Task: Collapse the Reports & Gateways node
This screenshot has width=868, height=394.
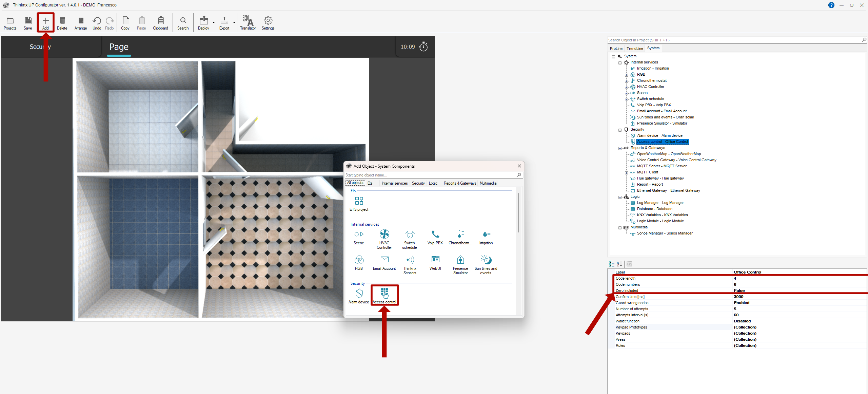Action: (620, 148)
